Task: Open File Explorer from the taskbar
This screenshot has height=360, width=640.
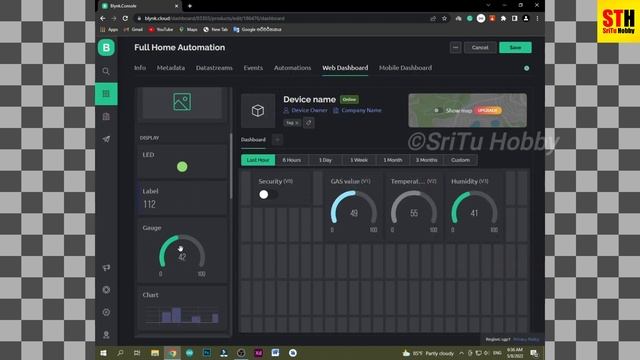Action: pyautogui.click(x=155, y=353)
